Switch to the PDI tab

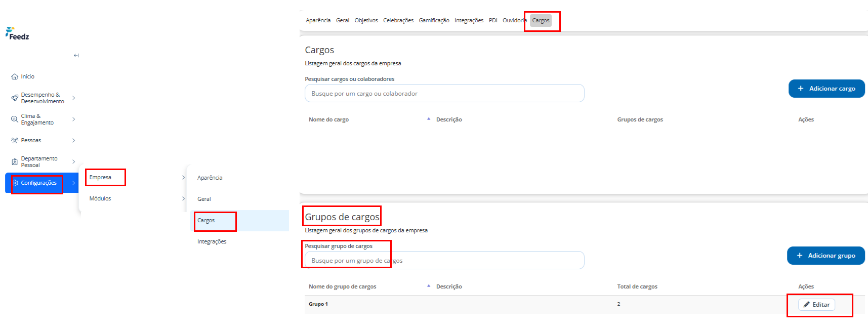click(x=493, y=20)
